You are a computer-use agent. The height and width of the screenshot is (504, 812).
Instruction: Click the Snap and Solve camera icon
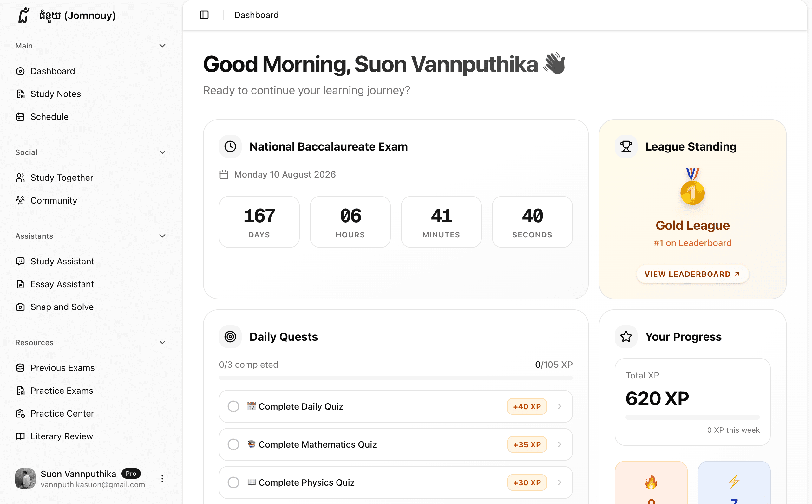(x=20, y=307)
